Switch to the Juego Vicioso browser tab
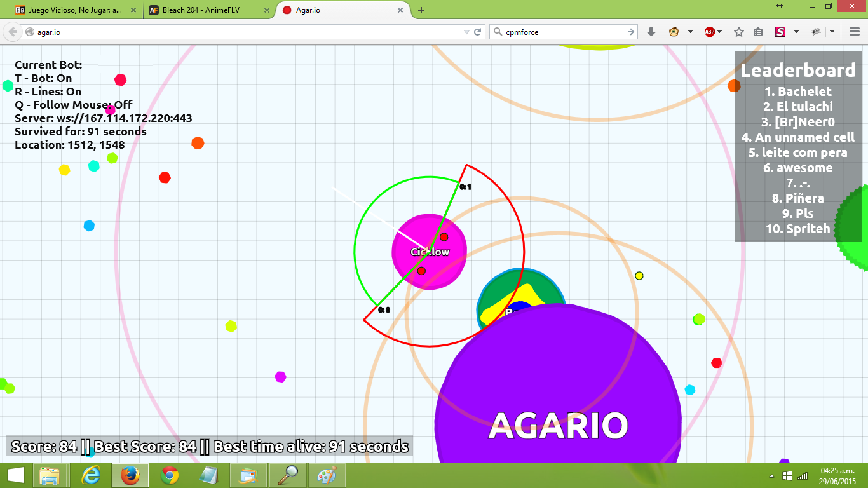The width and height of the screenshot is (868, 488). point(76,10)
